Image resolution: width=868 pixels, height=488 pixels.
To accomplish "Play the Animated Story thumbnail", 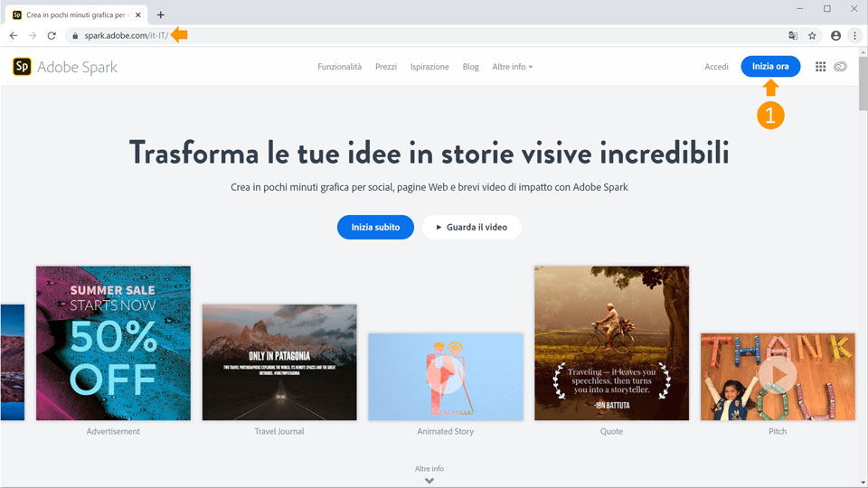I will [x=445, y=376].
